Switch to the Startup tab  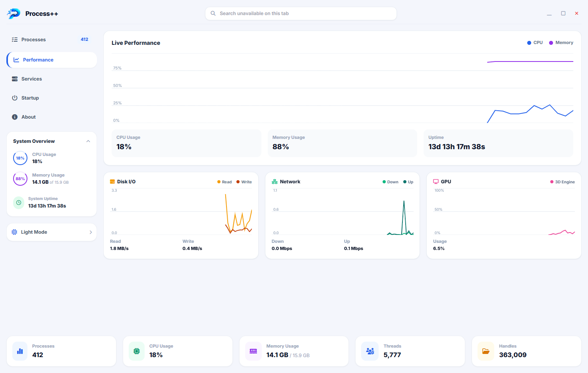pos(52,98)
